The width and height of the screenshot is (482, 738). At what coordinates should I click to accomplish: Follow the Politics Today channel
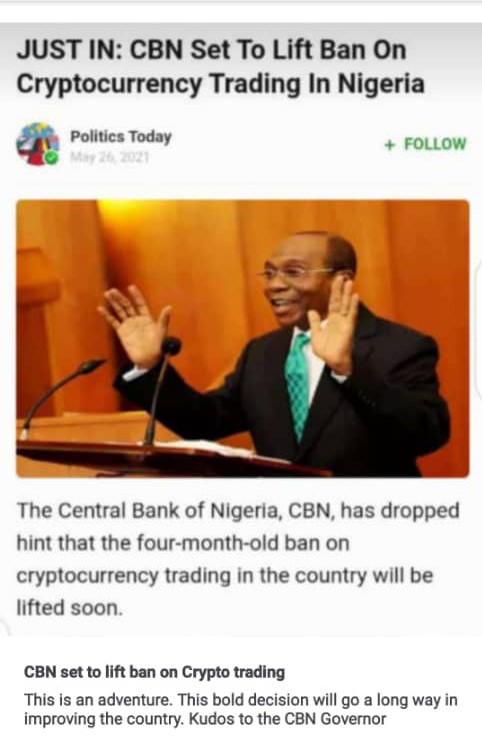[x=425, y=144]
